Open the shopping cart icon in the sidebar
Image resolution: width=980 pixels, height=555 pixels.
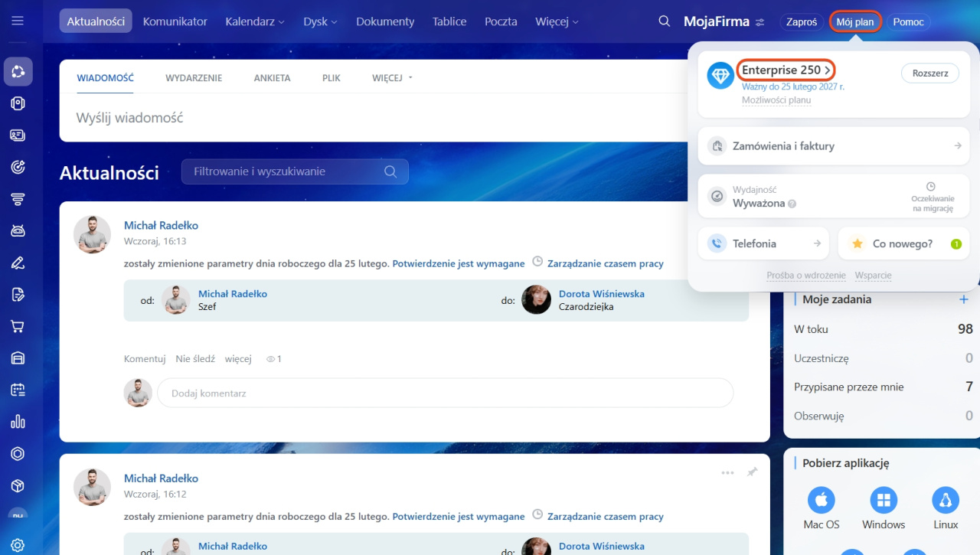click(18, 326)
